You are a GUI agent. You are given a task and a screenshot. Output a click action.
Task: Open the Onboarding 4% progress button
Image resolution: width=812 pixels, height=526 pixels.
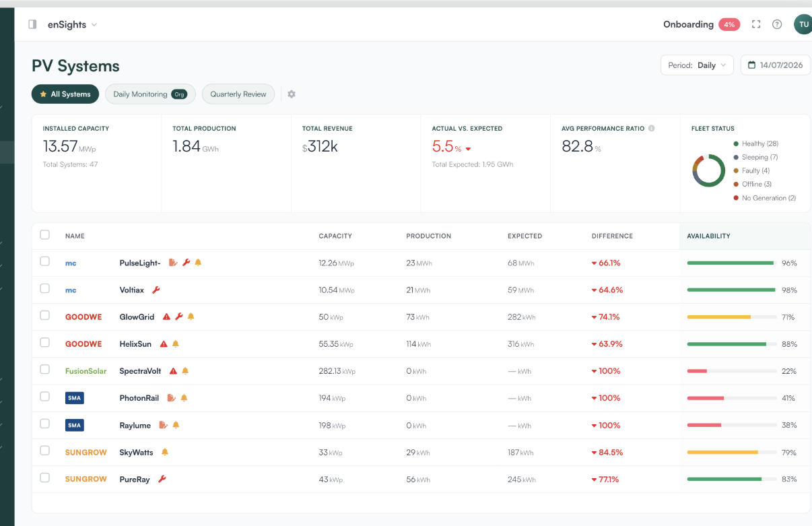point(702,24)
